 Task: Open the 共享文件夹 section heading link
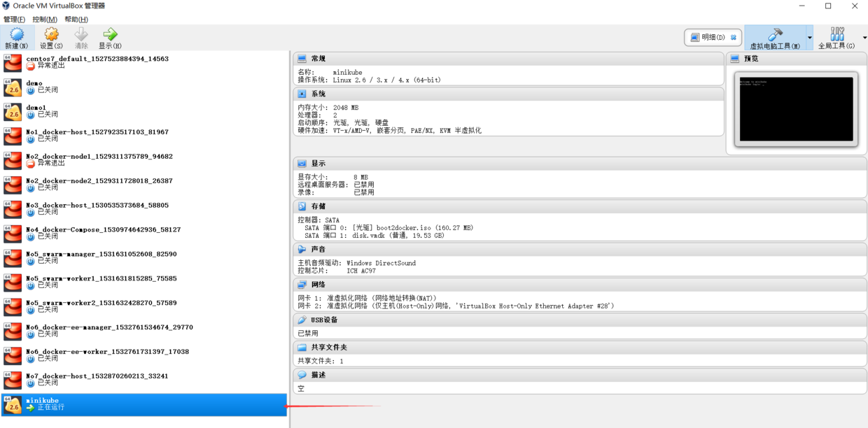coord(329,347)
